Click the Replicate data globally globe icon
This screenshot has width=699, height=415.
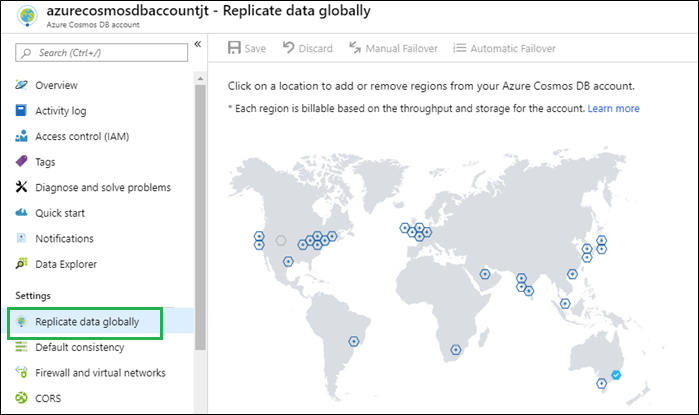point(21,321)
